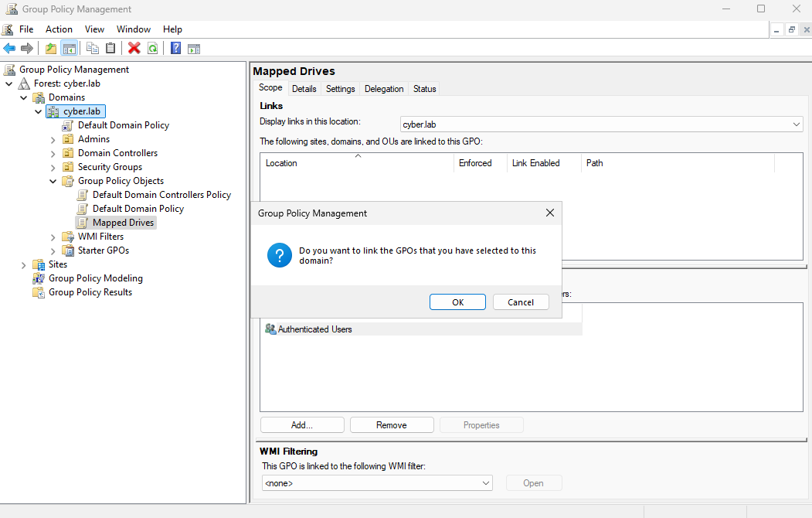Toggle the Show/Hide Action Pane icon
This screenshot has width=812, height=518.
click(194, 49)
